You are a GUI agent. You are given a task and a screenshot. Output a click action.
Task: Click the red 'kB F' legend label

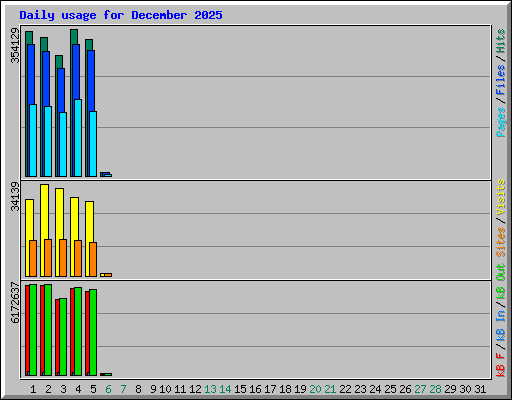coord(501,365)
